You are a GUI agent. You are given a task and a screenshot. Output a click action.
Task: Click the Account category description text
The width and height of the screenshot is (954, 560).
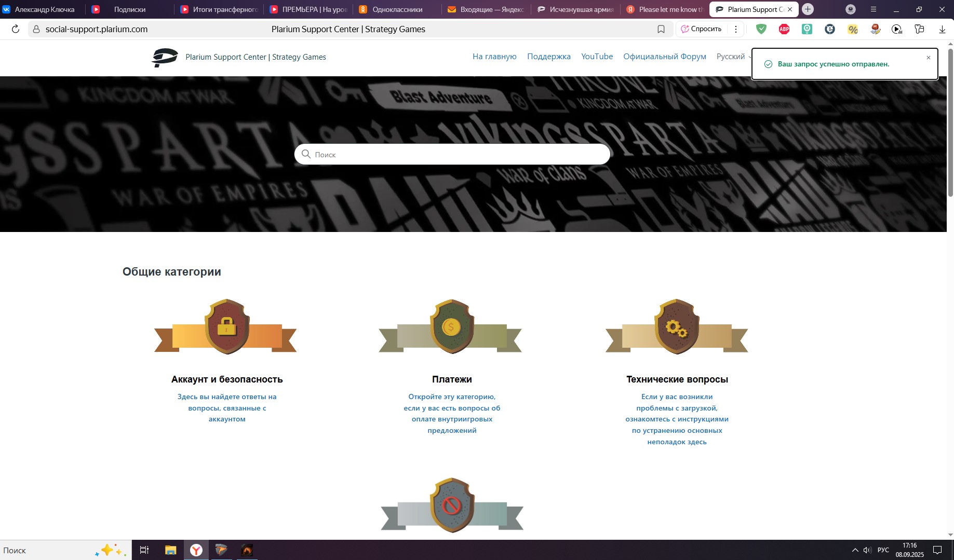[227, 408]
